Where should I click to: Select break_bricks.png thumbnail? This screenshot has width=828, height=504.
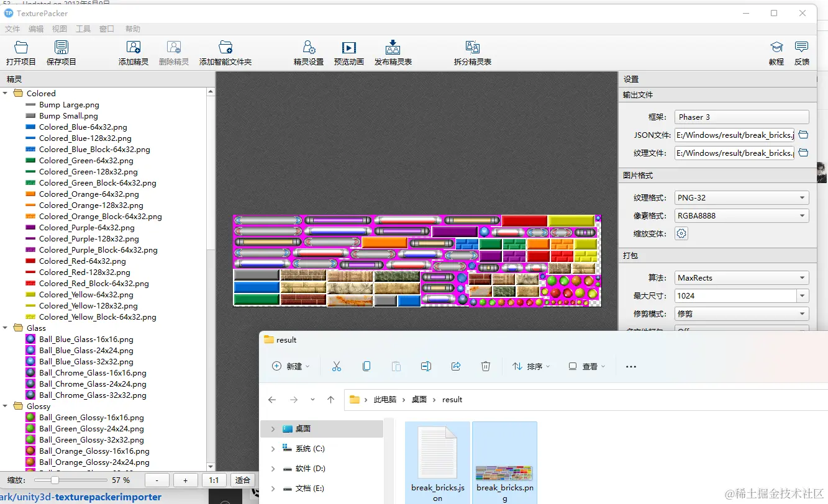click(x=504, y=473)
